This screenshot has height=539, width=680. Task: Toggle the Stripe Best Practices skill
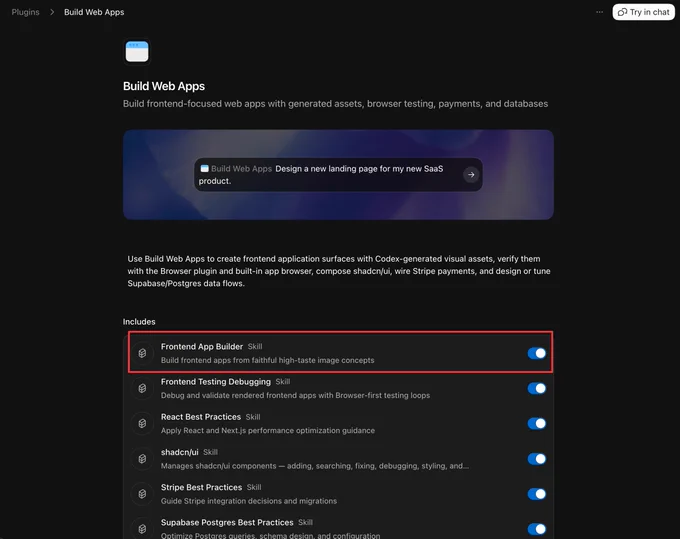(x=537, y=494)
